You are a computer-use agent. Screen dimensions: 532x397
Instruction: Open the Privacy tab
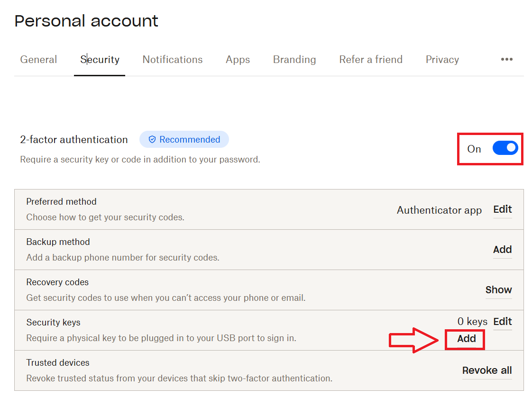(442, 60)
